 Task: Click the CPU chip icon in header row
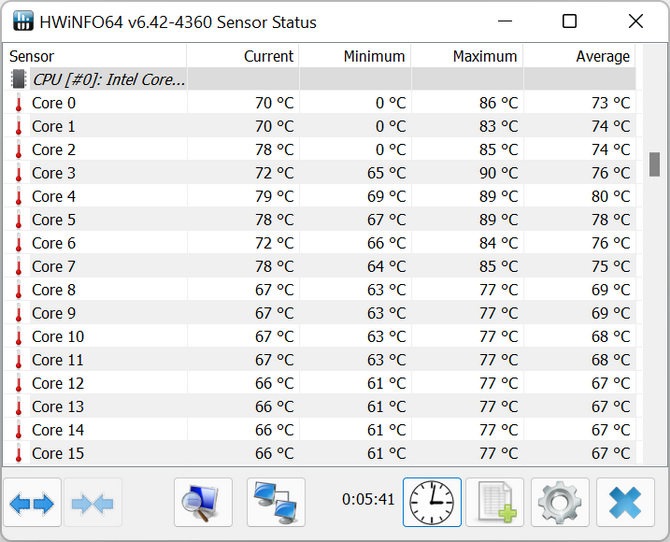click(18, 79)
